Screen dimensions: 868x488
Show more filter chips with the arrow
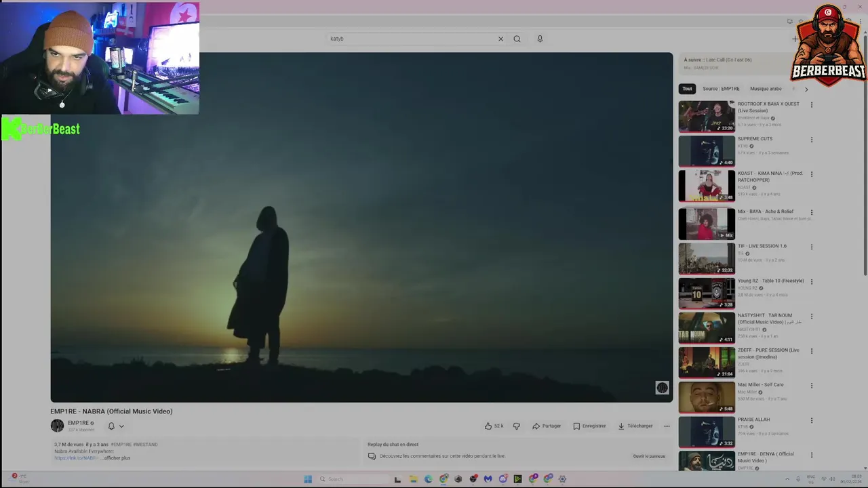point(806,89)
